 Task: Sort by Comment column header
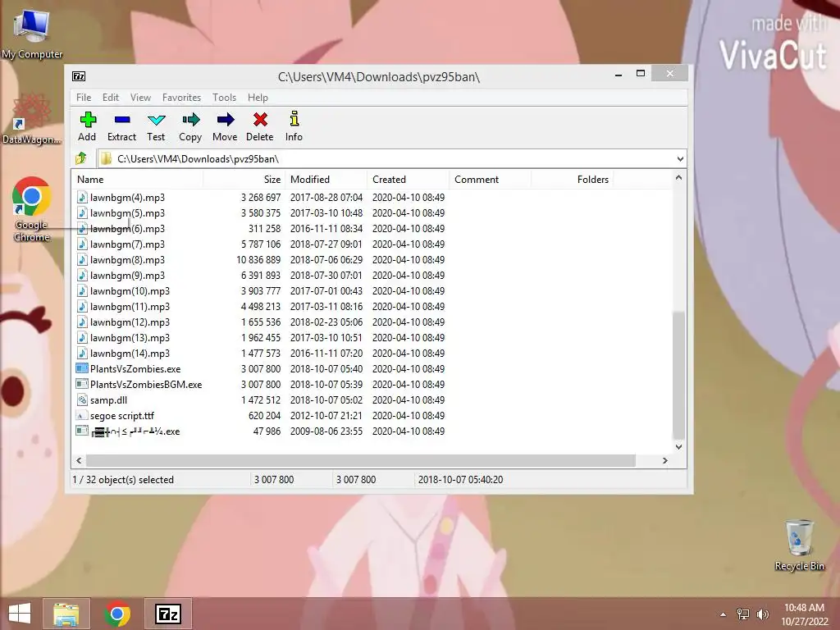(x=491, y=179)
